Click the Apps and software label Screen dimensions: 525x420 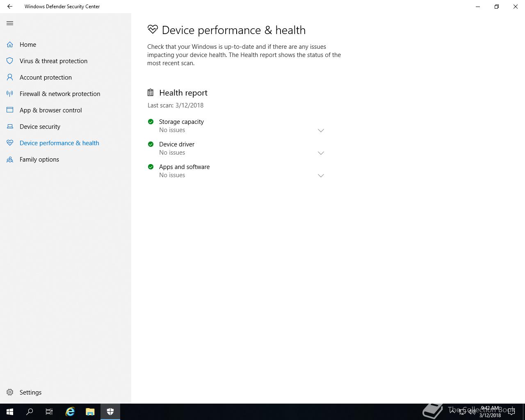[x=184, y=167]
